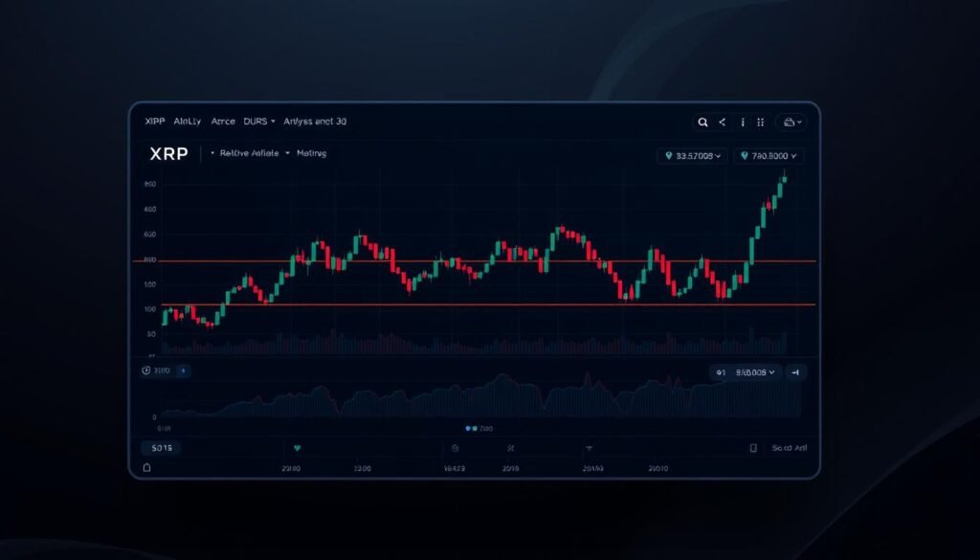Viewport: 980px width, 560px height.
Task: Toggle the arrow button right of indicator dropdown
Action: point(797,371)
